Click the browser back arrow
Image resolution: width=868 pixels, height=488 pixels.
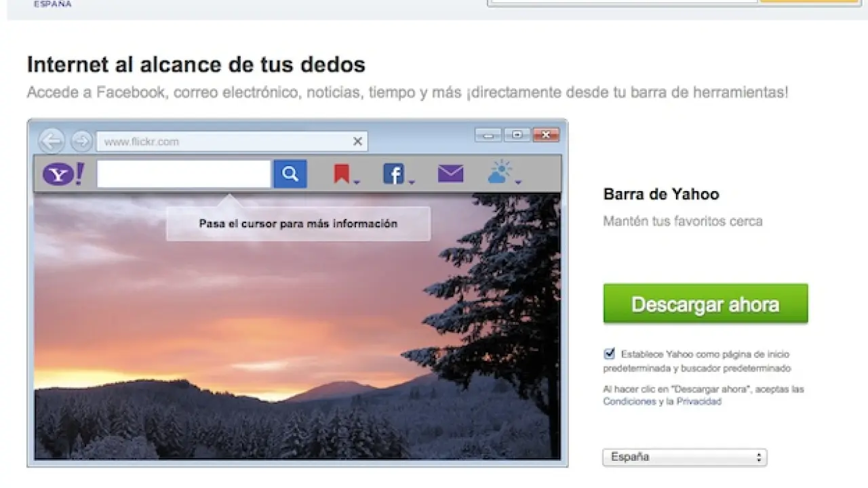click(52, 141)
